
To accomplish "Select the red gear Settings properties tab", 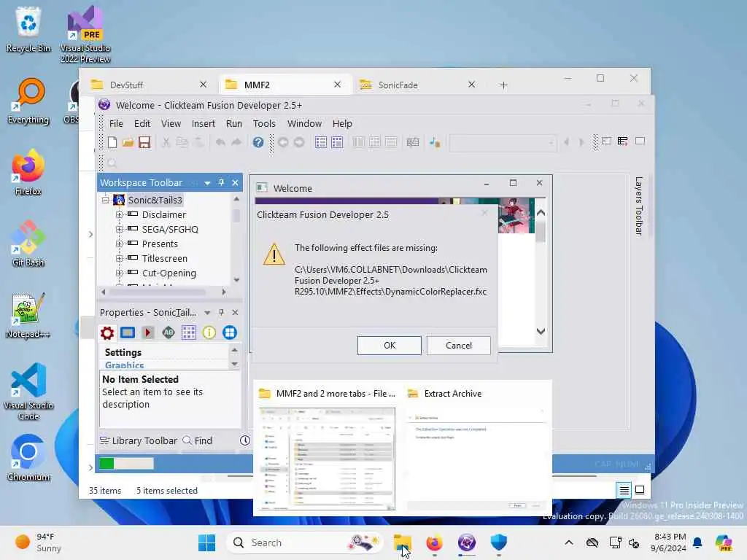I will pyautogui.click(x=107, y=332).
